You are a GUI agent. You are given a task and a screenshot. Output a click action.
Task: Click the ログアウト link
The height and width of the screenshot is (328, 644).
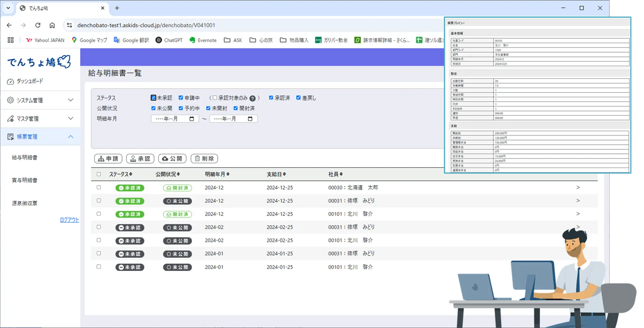pyautogui.click(x=69, y=220)
